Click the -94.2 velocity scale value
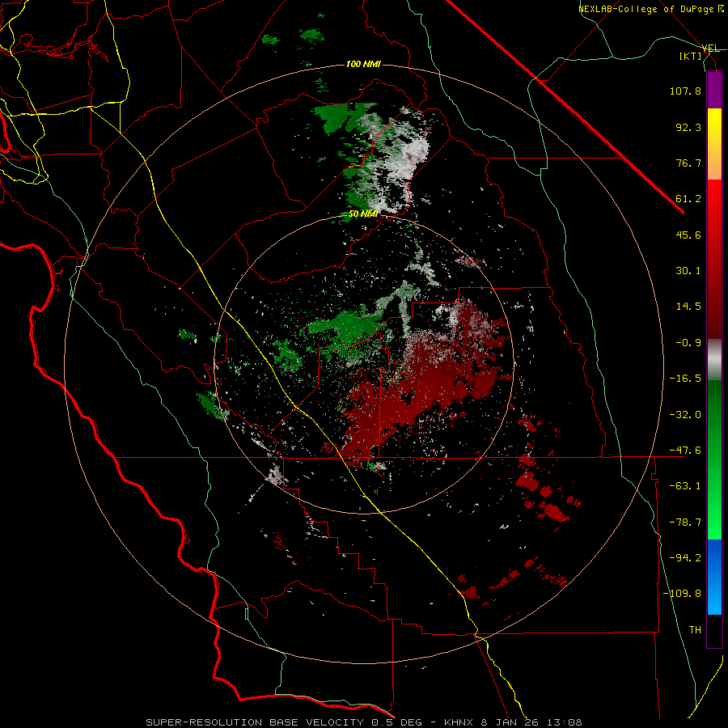Image resolution: width=728 pixels, height=728 pixels. click(x=685, y=558)
